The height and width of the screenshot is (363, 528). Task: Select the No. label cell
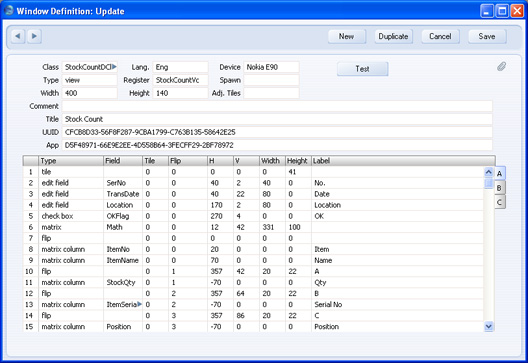[x=398, y=183]
